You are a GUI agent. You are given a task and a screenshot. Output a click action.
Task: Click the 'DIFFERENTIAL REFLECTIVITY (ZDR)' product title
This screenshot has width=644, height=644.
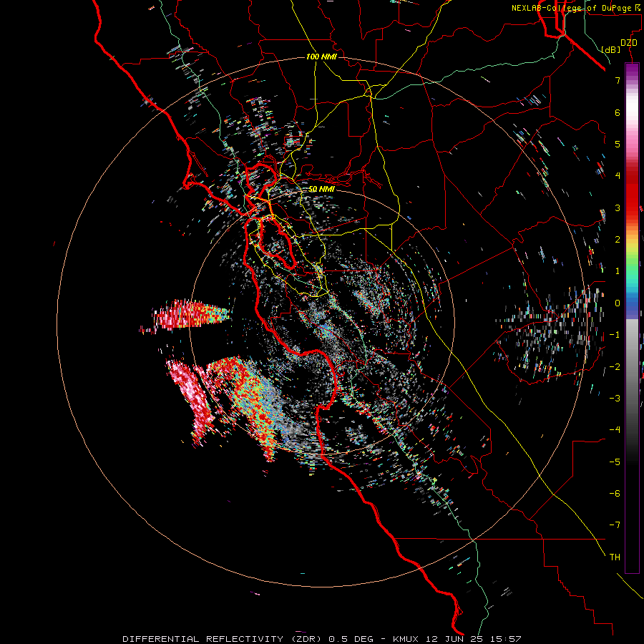[224, 639]
